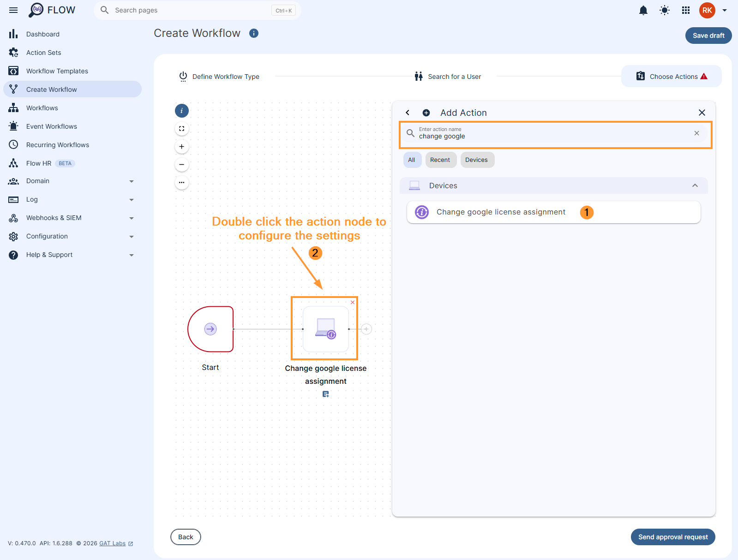The image size is (738, 560).
Task: Click the RK user avatar
Action: coord(707,10)
